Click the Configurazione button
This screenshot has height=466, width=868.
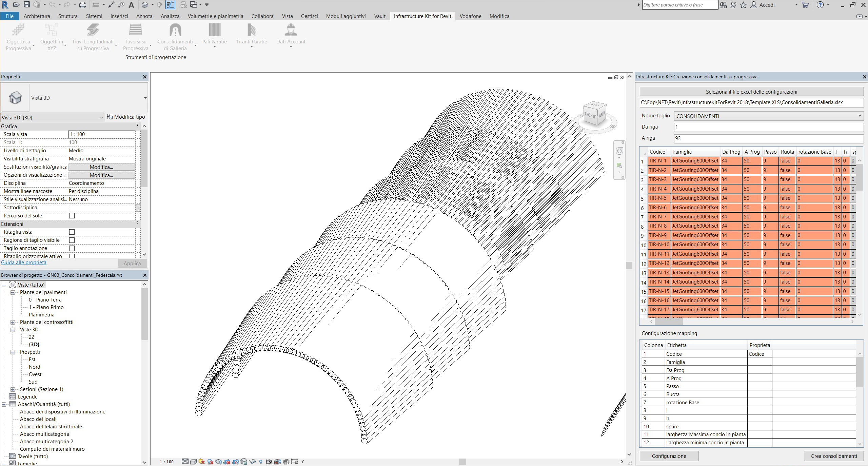[669, 456]
